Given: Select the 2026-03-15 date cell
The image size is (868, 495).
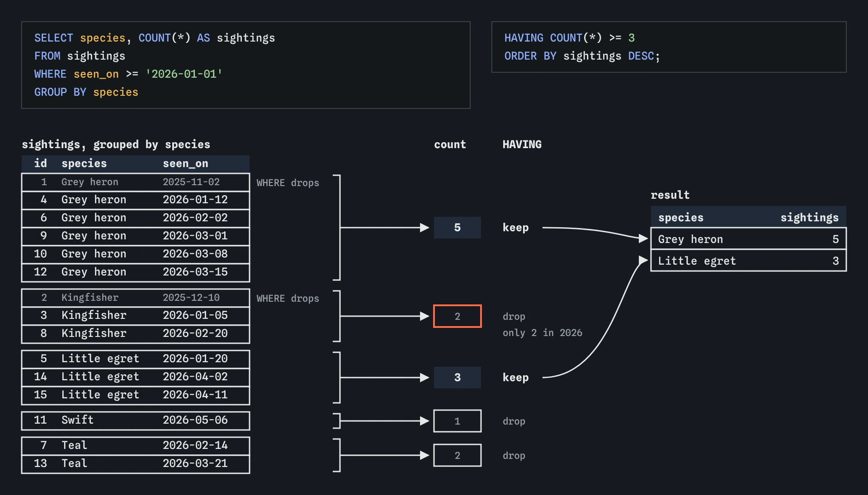Looking at the screenshot, I should 195,272.
